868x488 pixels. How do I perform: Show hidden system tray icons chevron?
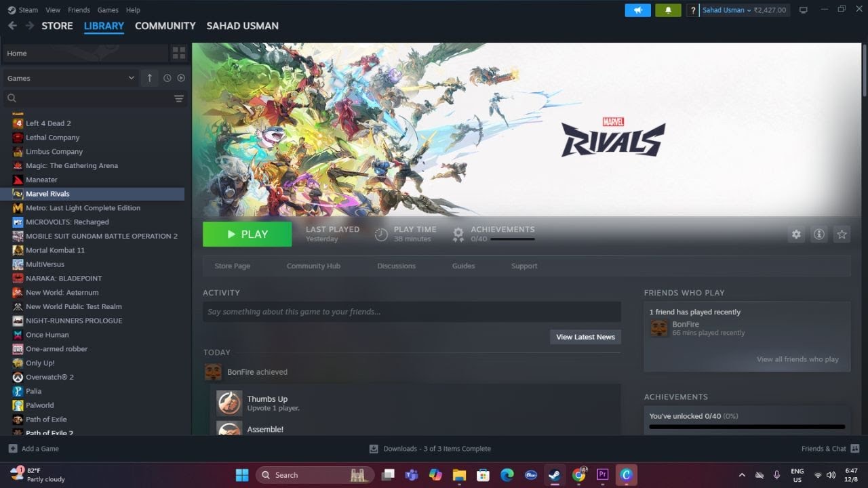point(741,475)
